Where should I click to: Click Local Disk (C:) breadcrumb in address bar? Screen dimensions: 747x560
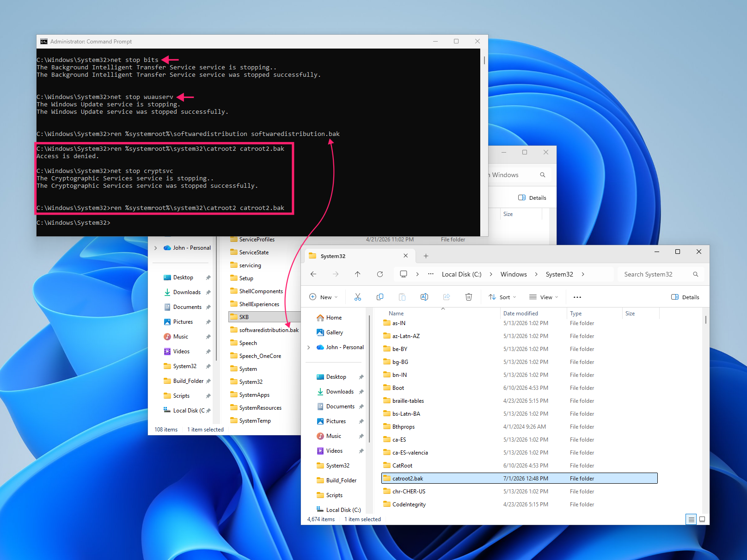point(461,274)
